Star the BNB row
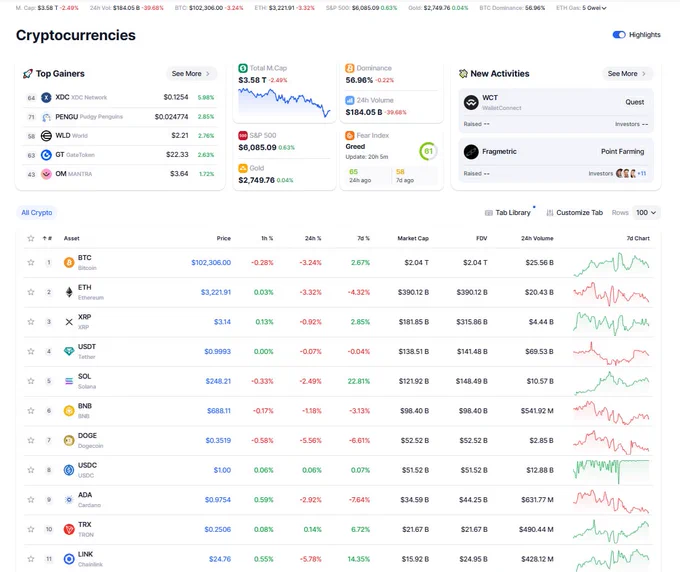The image size is (680, 572). [31, 411]
